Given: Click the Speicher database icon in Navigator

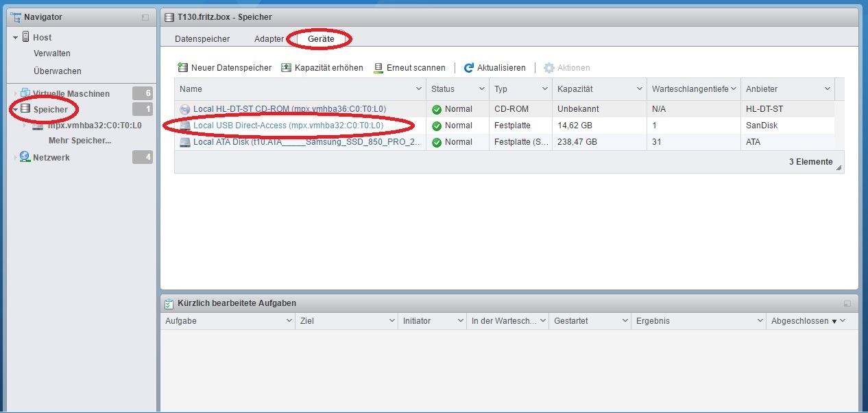Looking at the screenshot, I should coord(25,109).
